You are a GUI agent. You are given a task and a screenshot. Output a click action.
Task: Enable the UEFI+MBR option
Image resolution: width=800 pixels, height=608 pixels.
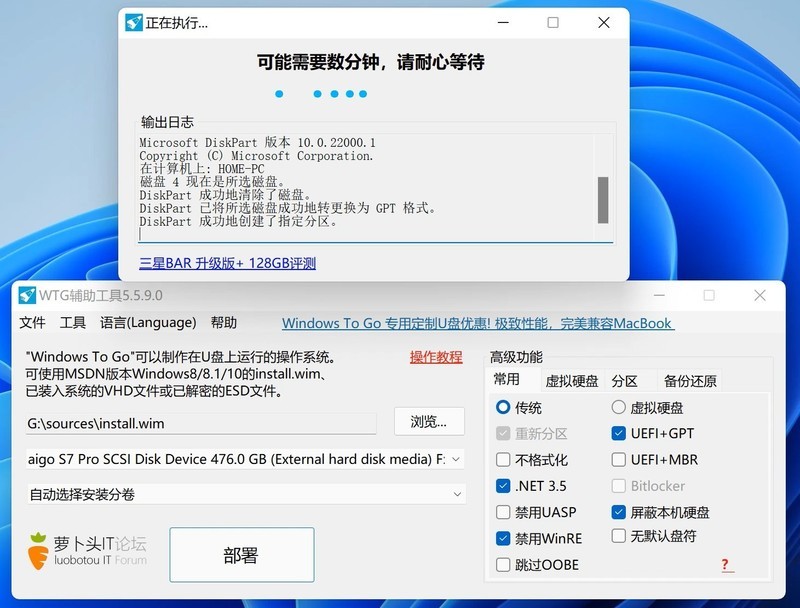619,459
